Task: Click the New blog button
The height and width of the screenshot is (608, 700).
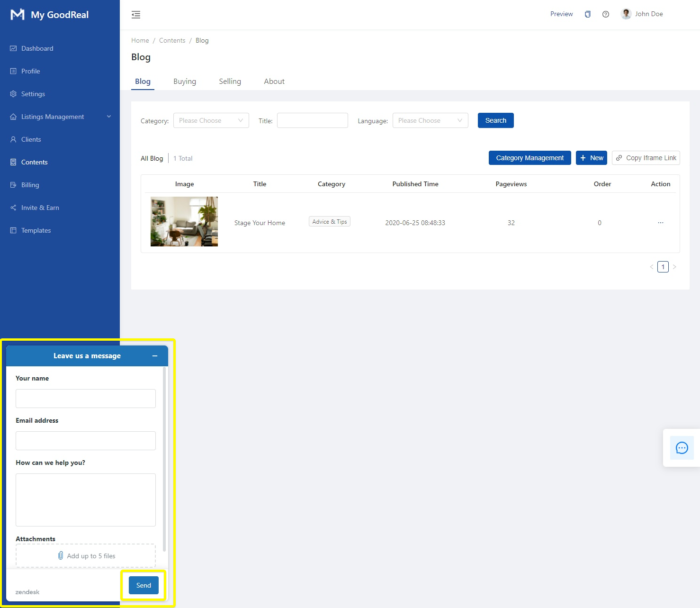Action: [591, 158]
